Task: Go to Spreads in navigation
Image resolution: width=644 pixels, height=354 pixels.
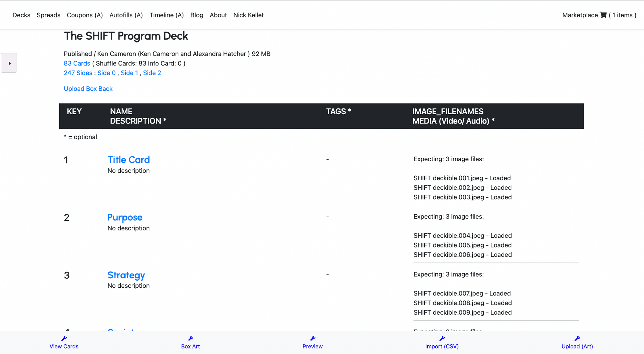Action: coord(48,15)
